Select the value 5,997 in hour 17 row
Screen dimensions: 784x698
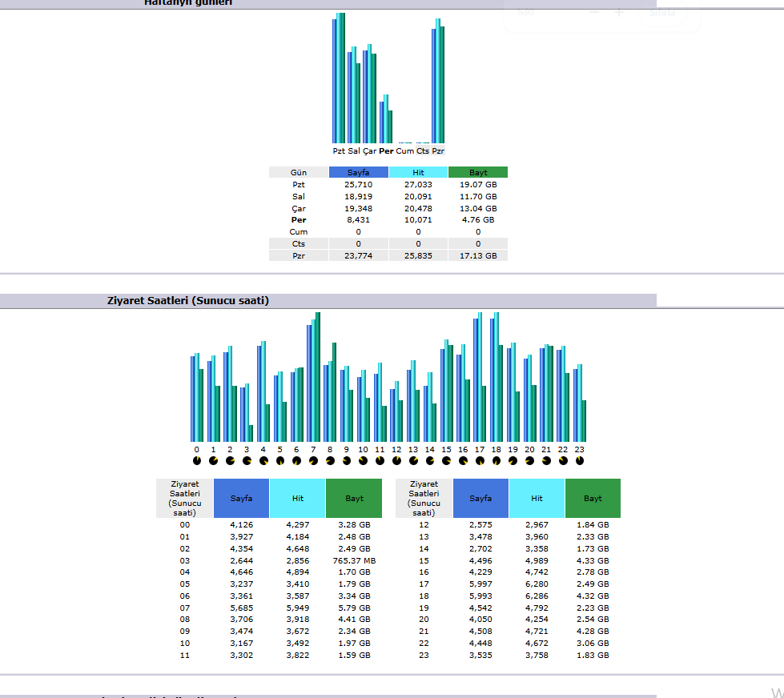coord(480,584)
